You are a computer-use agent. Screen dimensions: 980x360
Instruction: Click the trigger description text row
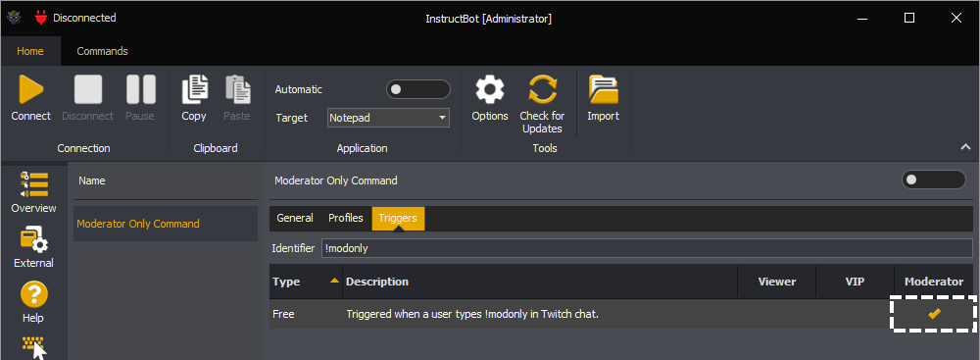472,314
